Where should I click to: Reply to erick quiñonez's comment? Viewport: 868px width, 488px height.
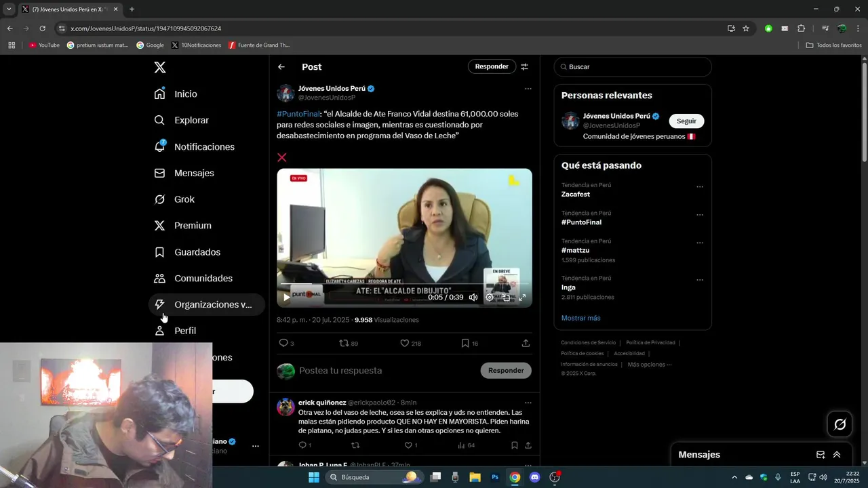[304, 445]
